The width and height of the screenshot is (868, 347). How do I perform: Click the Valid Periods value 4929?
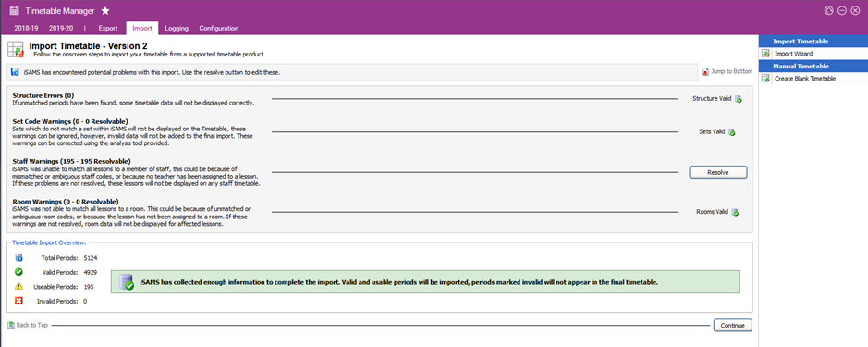(x=91, y=272)
